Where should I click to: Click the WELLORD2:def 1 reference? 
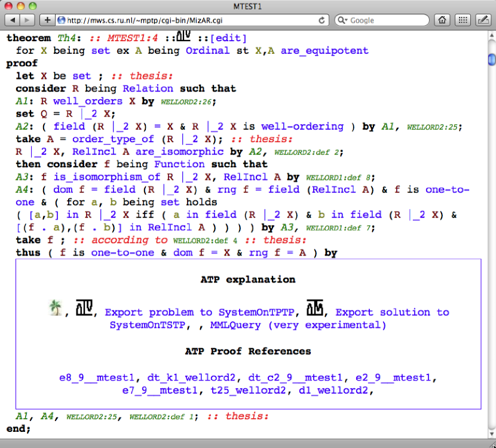161,417
